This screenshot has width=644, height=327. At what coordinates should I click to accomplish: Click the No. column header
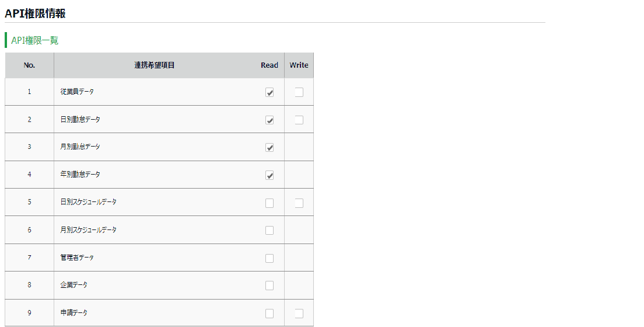29,65
